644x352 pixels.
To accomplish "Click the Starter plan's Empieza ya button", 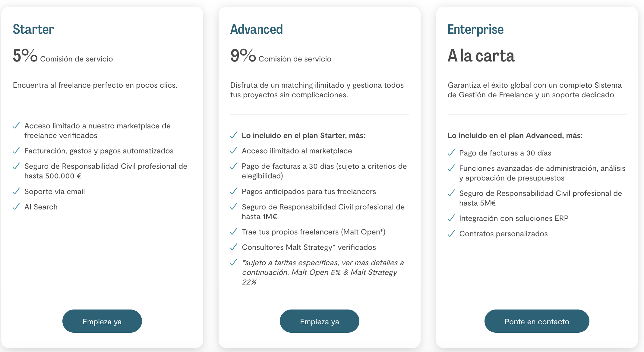I will (x=102, y=321).
